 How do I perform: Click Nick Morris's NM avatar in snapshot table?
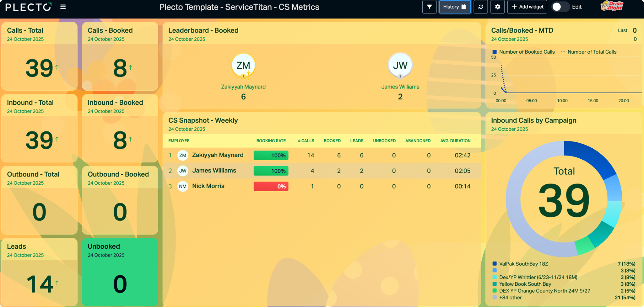(183, 186)
